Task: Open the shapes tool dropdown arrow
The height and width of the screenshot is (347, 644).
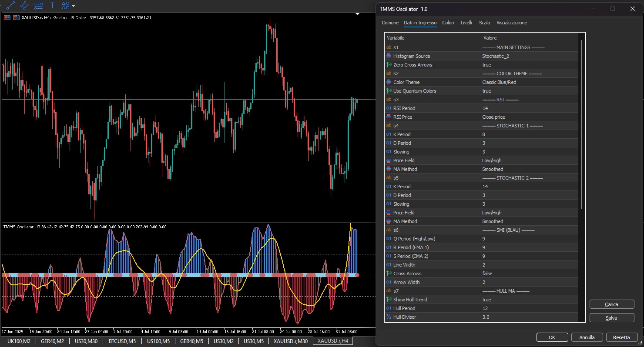Action: 73,6
